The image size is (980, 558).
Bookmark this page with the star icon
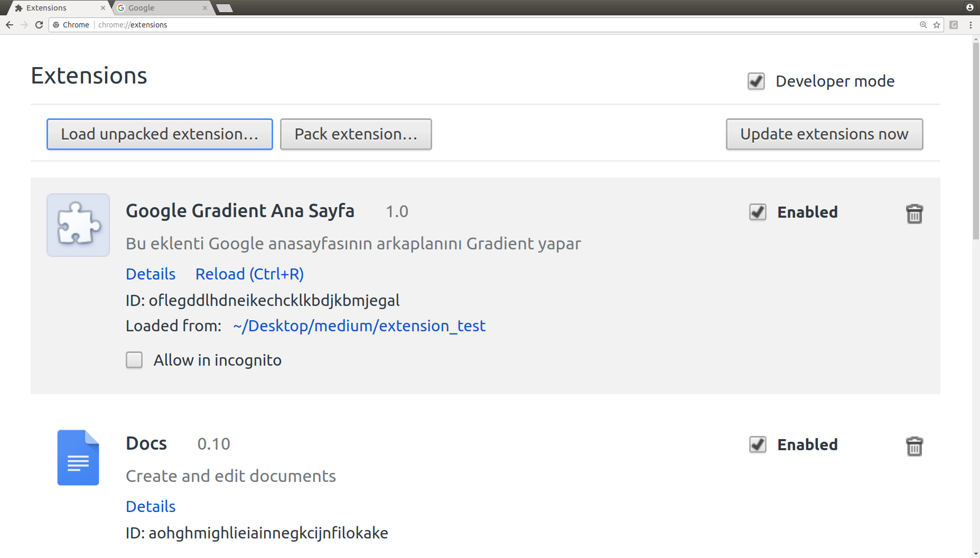click(937, 25)
